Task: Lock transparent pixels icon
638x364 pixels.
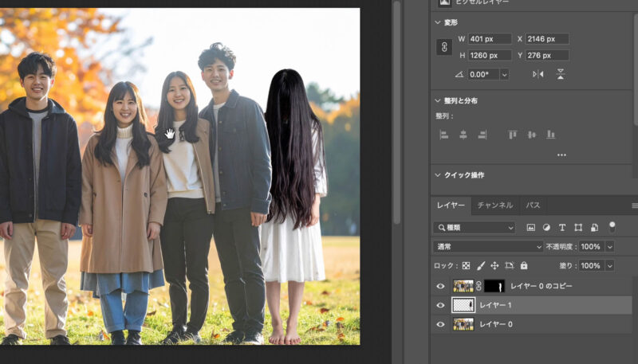Action: [467, 266]
